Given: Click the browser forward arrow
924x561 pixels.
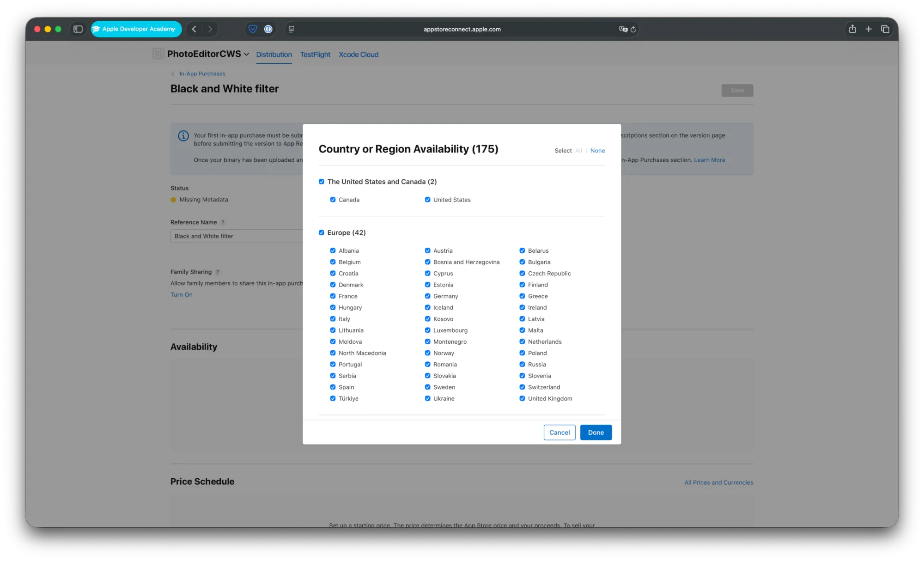Looking at the screenshot, I should (x=210, y=29).
